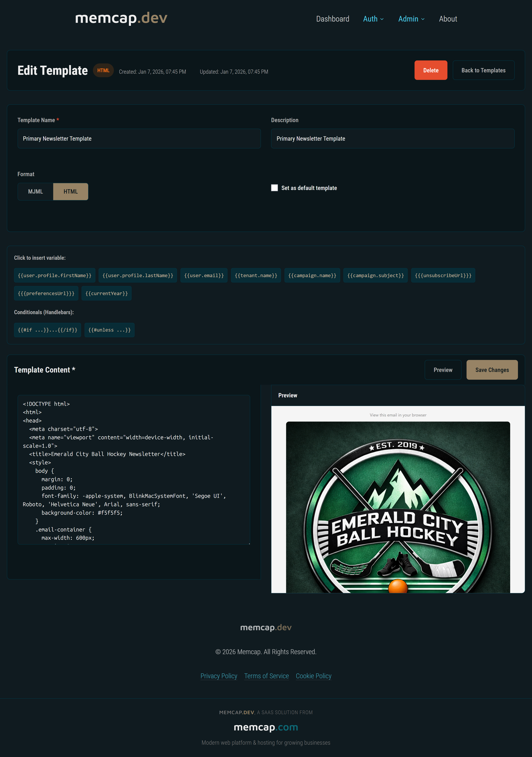Insert the currentYear variable
Image resolution: width=532 pixels, height=757 pixels.
pos(106,293)
